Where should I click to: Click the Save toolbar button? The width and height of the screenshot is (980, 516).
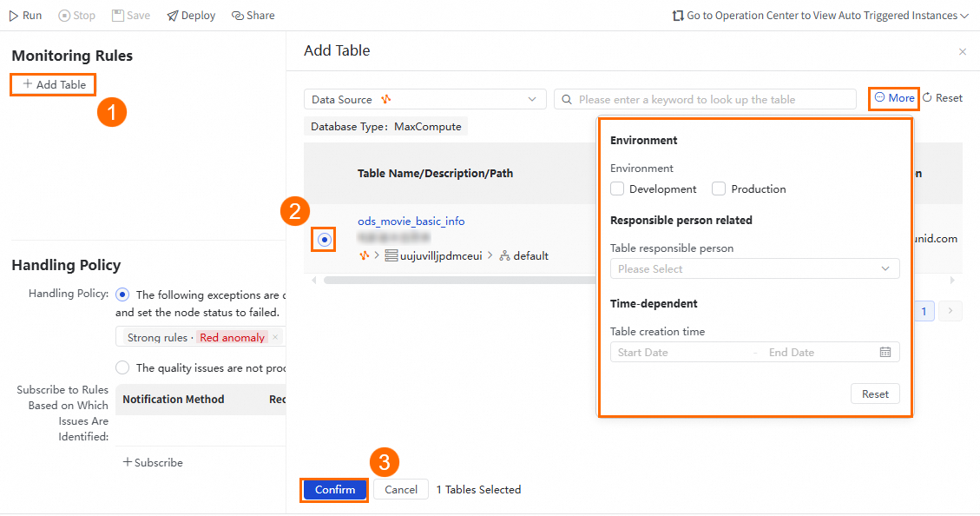coord(130,16)
